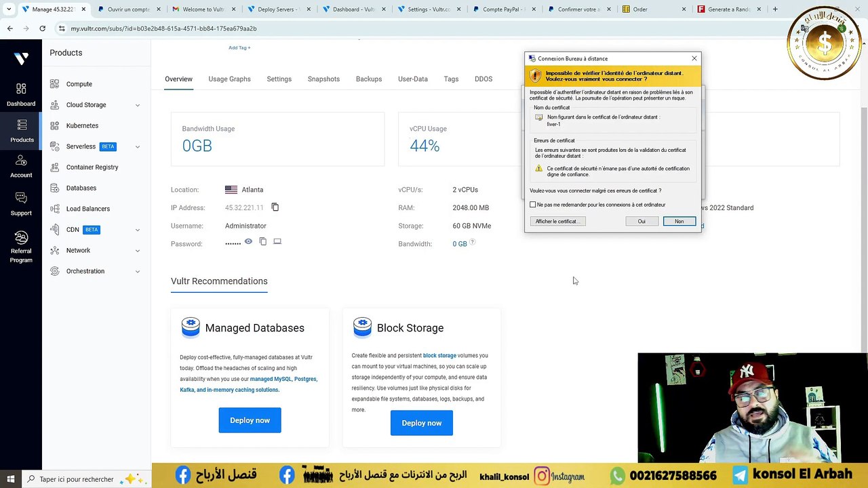The width and height of the screenshot is (868, 488).
Task: Click Oui in the remote desktop dialog
Action: pos(642,222)
